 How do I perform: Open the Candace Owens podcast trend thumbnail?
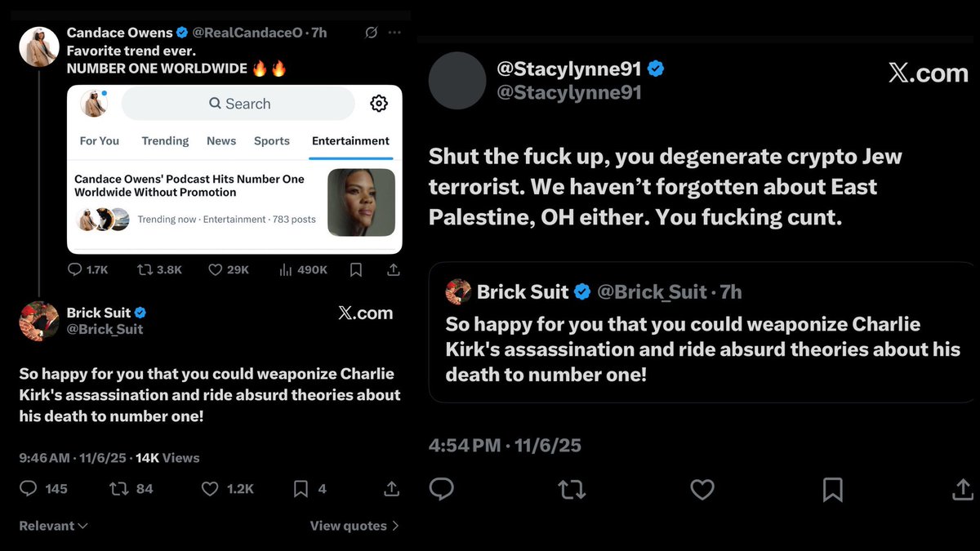(x=361, y=202)
